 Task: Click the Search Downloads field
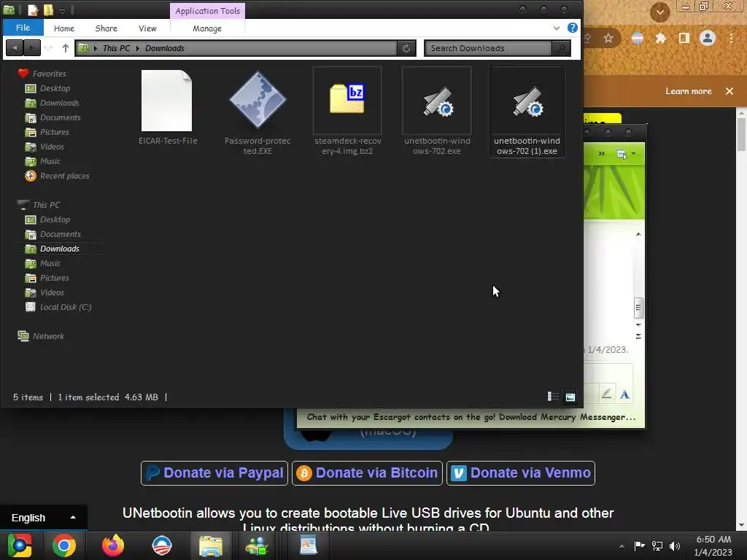coord(488,48)
